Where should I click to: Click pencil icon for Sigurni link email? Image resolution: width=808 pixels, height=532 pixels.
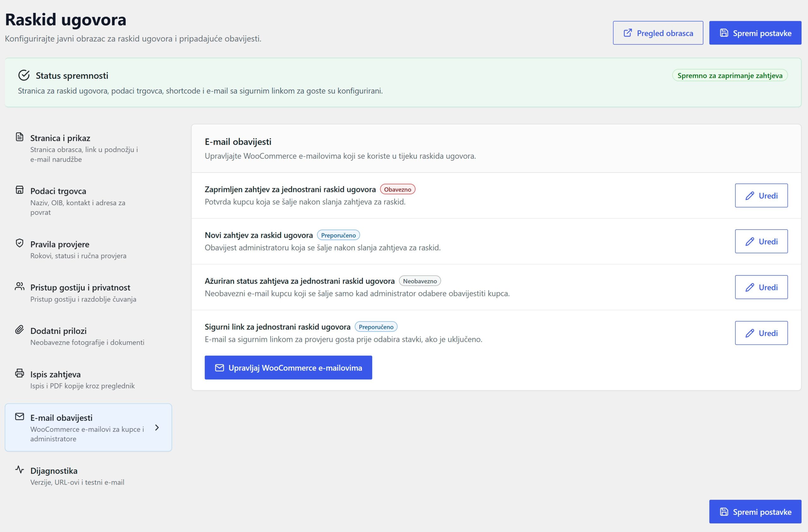click(750, 333)
